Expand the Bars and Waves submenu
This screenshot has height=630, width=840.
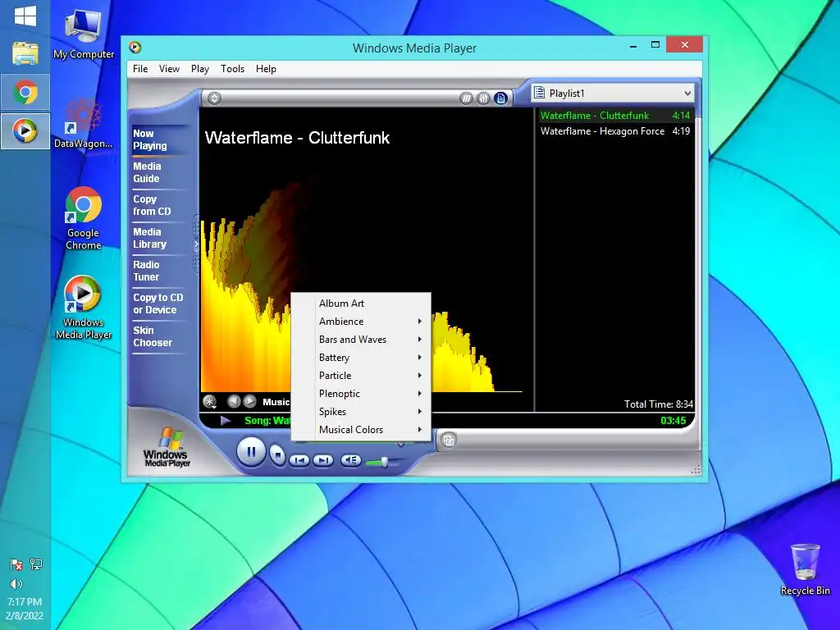click(x=361, y=340)
